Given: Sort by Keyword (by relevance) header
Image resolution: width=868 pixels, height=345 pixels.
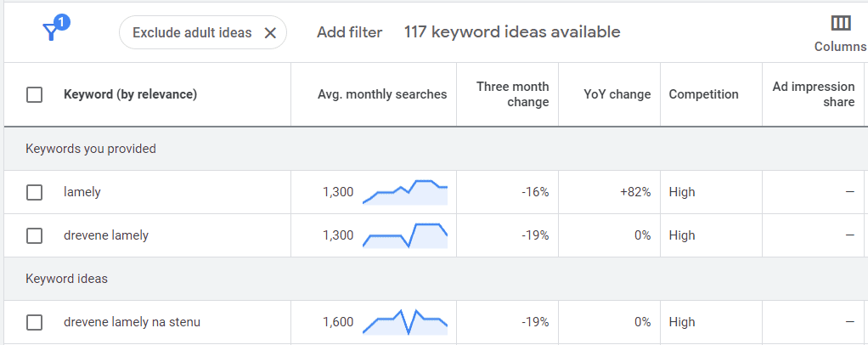Looking at the screenshot, I should tap(130, 94).
